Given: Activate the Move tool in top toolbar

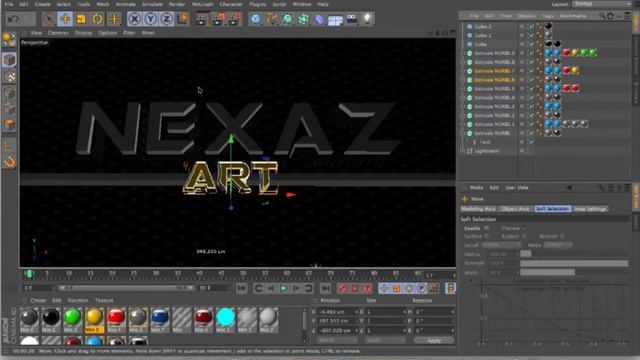Looking at the screenshot, I should coord(65,19).
